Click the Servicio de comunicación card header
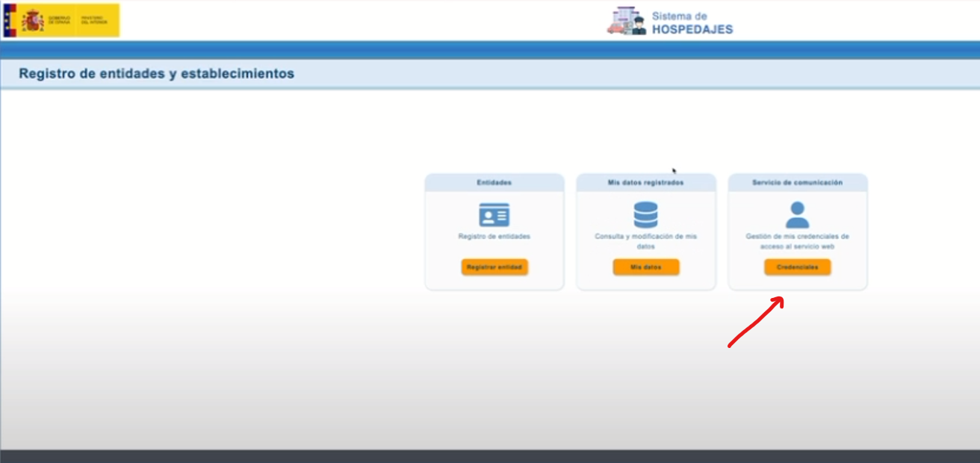This screenshot has height=463, width=980. click(797, 182)
